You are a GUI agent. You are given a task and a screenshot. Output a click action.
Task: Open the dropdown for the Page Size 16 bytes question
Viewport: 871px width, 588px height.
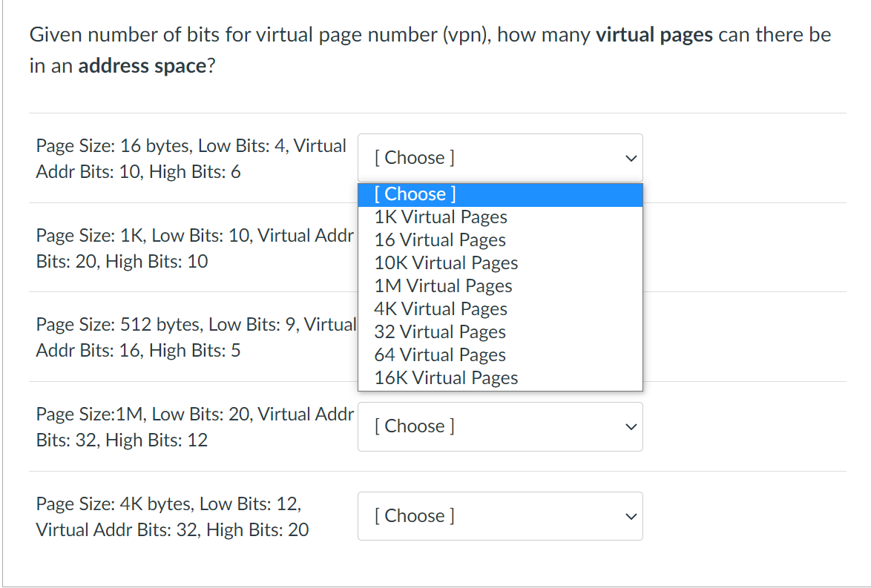point(500,157)
